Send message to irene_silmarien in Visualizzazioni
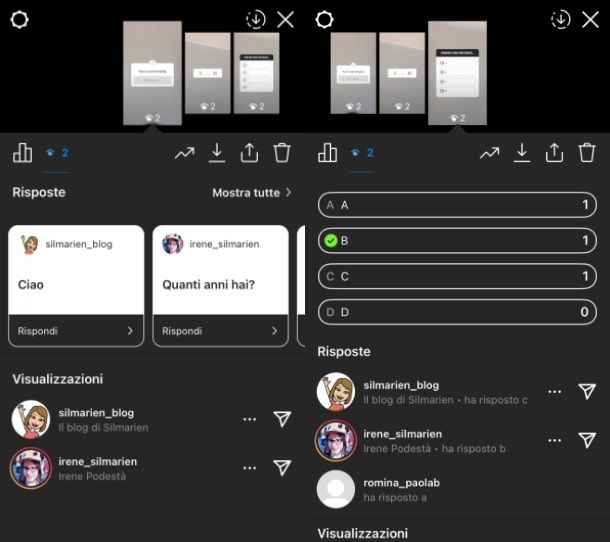This screenshot has height=542, width=610. click(282, 467)
